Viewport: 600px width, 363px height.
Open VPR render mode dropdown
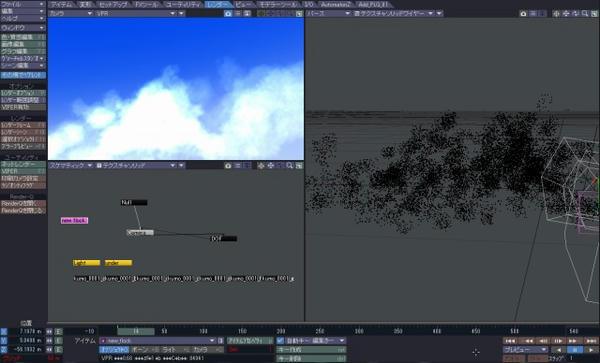136,13
